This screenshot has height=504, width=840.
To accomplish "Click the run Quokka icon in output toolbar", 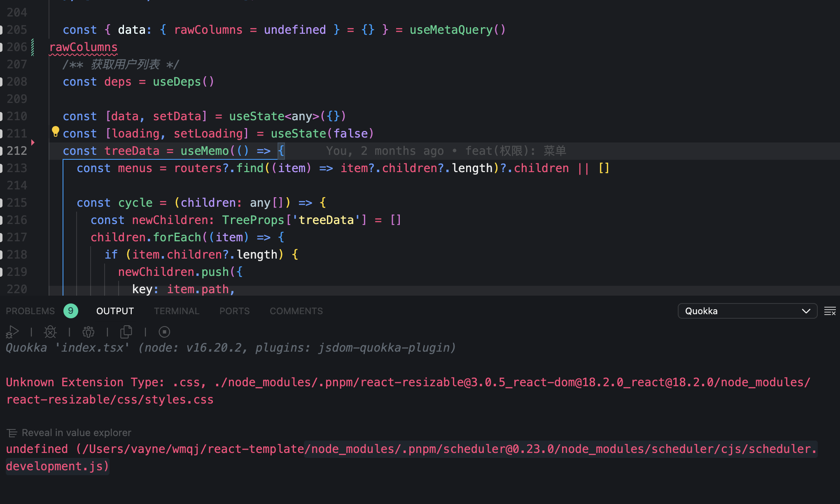I will tap(12, 332).
